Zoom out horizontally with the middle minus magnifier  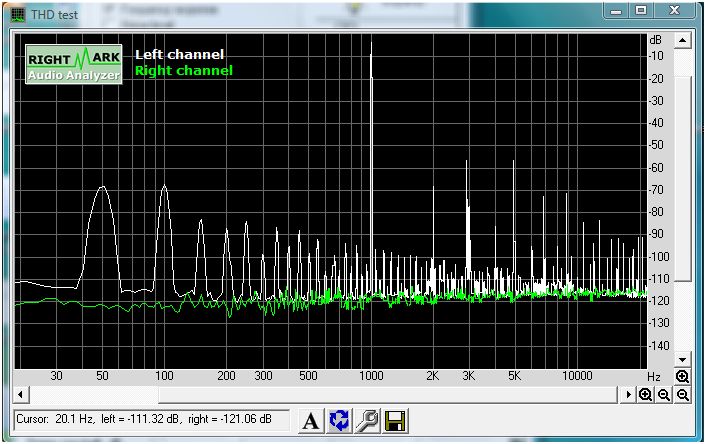pos(664,395)
